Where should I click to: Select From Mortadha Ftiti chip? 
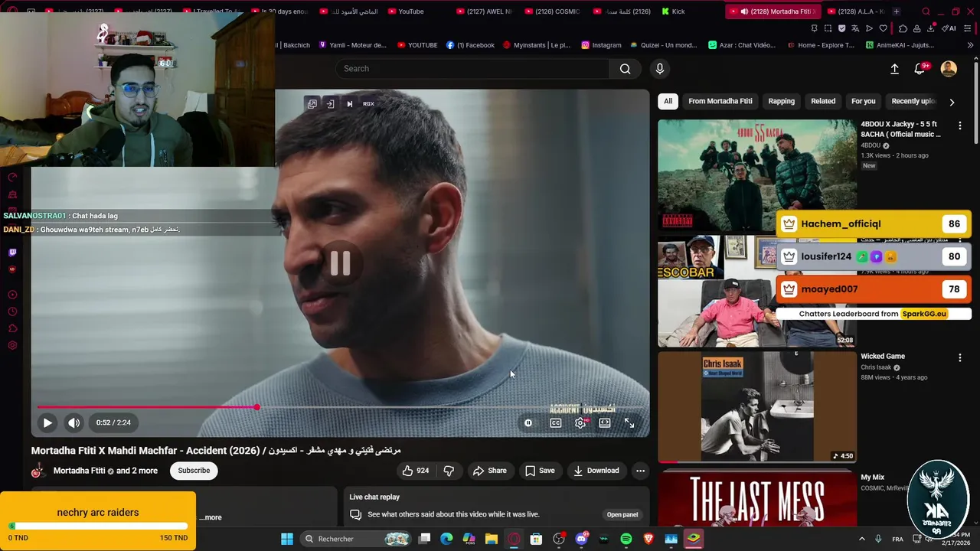click(x=720, y=101)
